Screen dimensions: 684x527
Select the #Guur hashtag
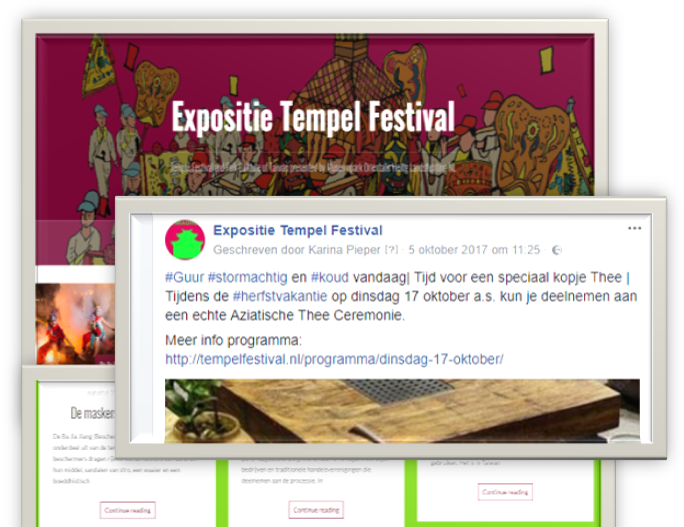click(184, 277)
